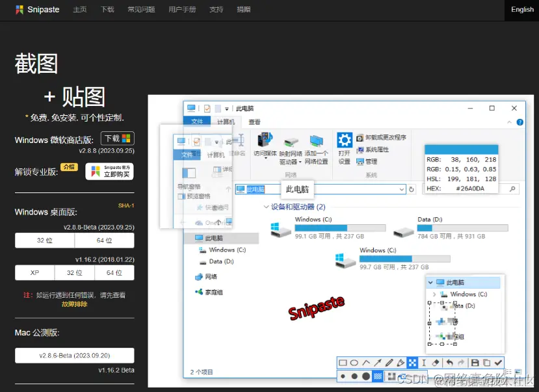Download Mac v2.8.6-Beta build

75,356
